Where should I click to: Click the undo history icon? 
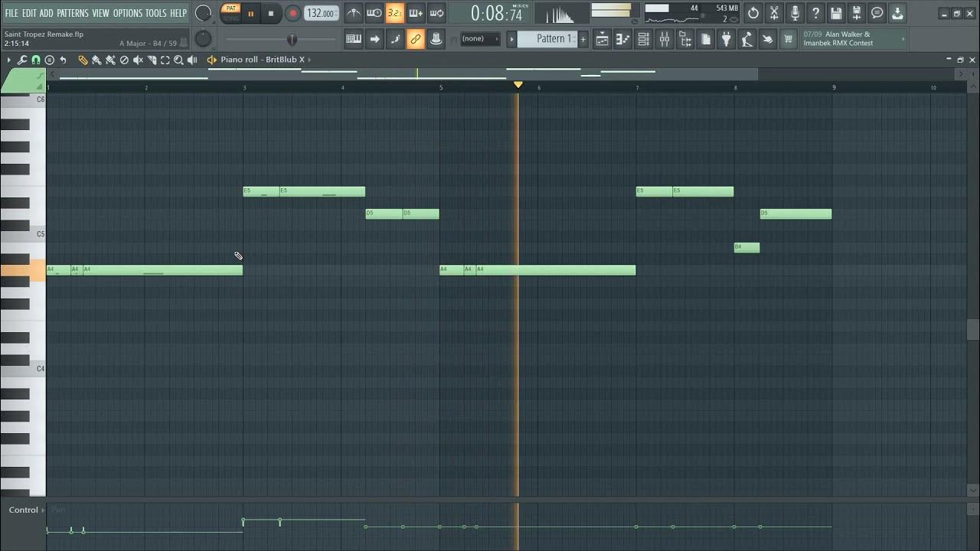(753, 13)
